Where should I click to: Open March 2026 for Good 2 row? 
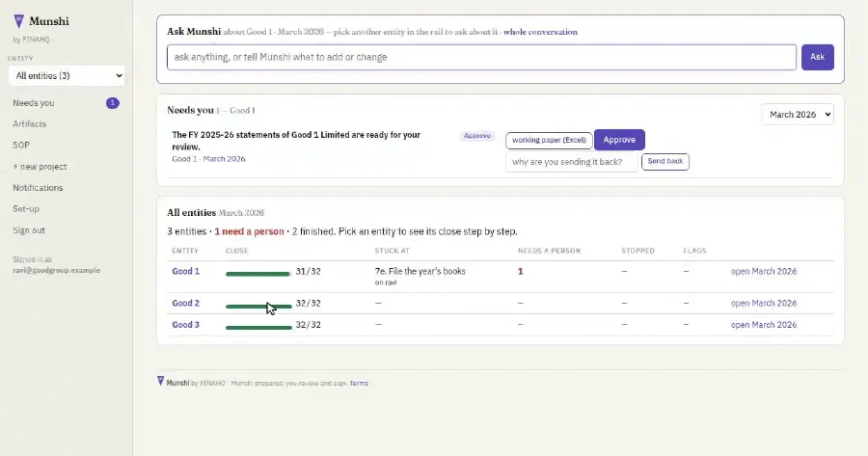click(x=764, y=304)
